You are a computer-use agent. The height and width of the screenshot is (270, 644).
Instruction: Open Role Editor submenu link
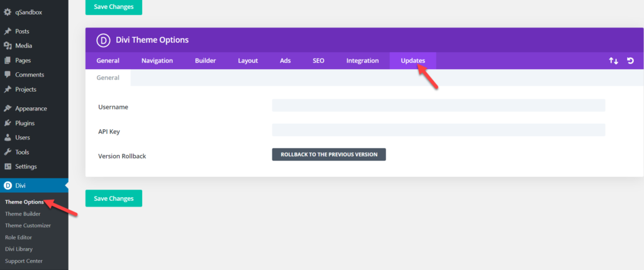coord(18,237)
